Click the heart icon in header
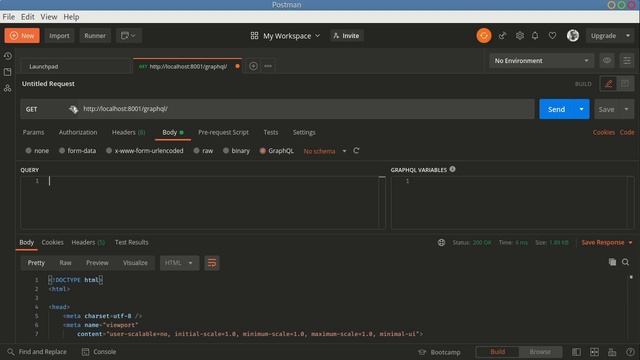640x360 pixels. pyautogui.click(x=552, y=36)
